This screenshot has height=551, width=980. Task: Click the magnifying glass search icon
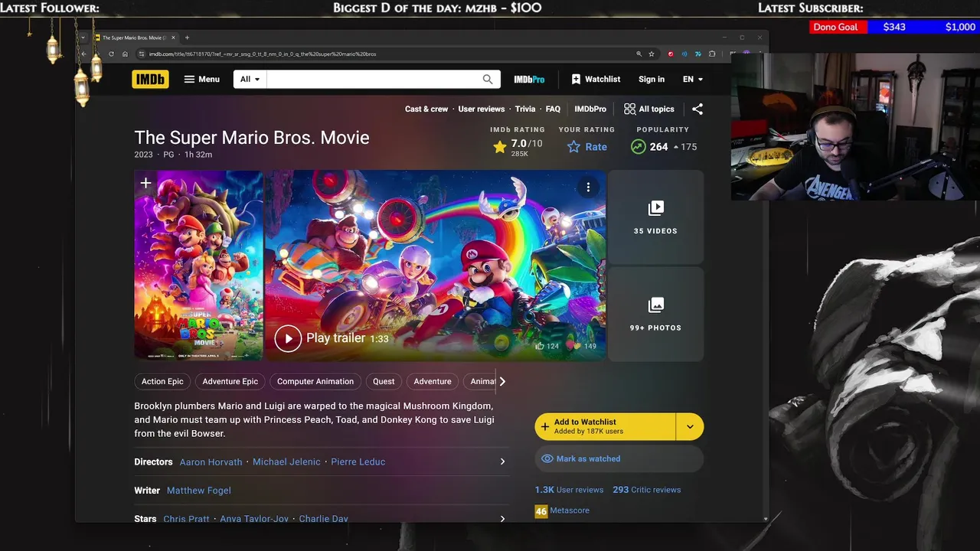(x=488, y=79)
